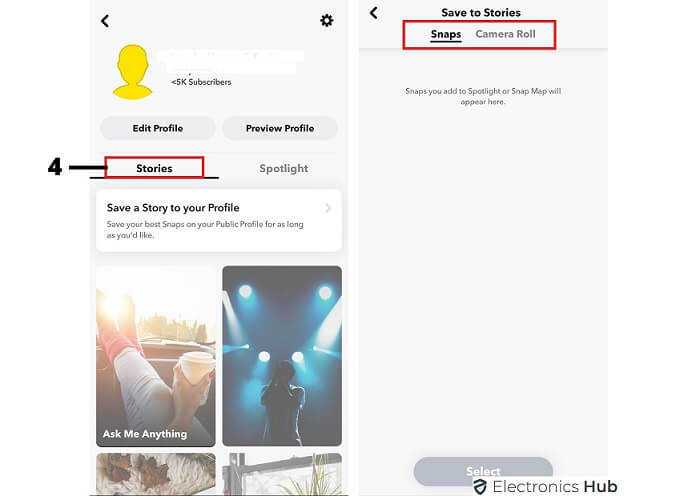The width and height of the screenshot is (700, 496).
Task: Open settings with the gear icon
Action: pos(326,21)
